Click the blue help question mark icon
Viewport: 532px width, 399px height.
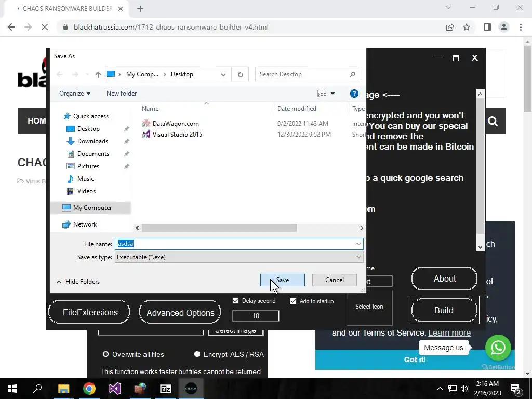click(354, 94)
